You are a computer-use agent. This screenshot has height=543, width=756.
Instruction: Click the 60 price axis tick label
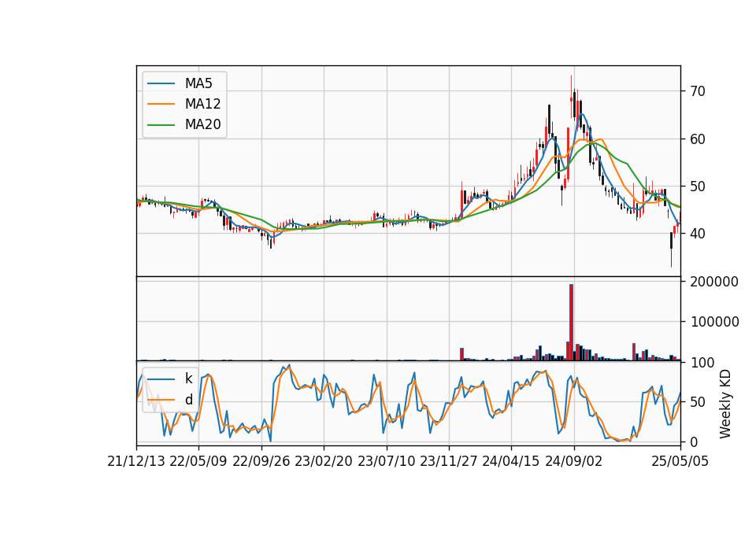(x=698, y=139)
